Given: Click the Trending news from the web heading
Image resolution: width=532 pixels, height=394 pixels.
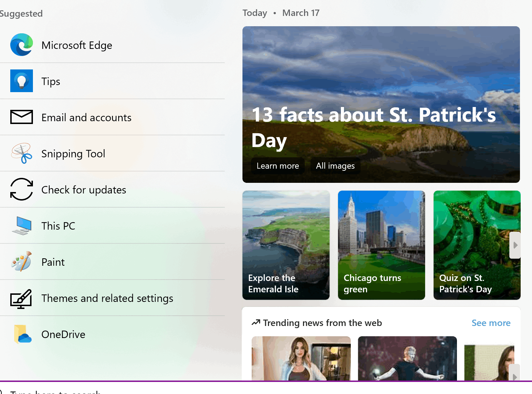Looking at the screenshot, I should point(322,323).
